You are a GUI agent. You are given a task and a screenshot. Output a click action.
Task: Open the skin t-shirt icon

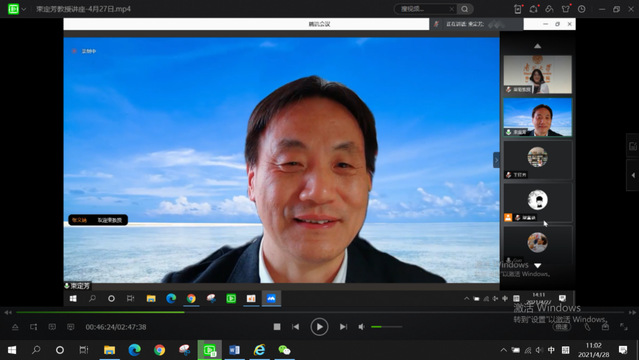pos(566,9)
